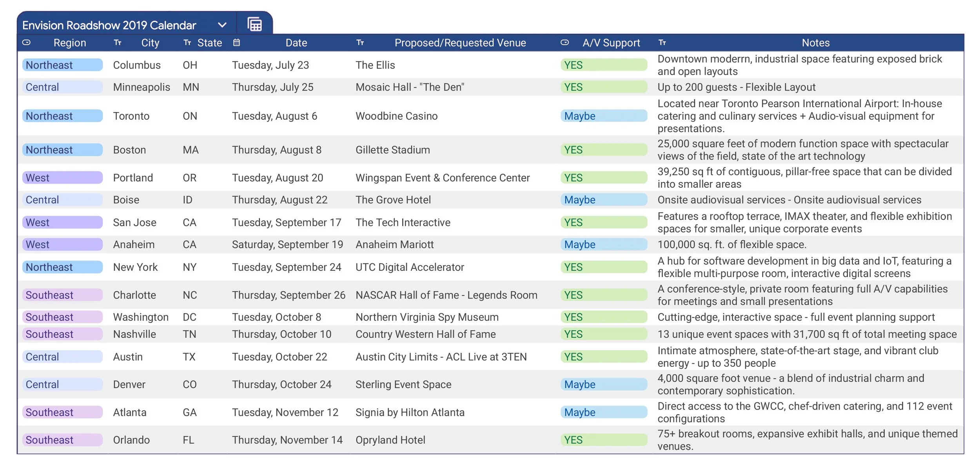
Task: Open the Southeast region picker for Atlanta
Action: [x=62, y=412]
